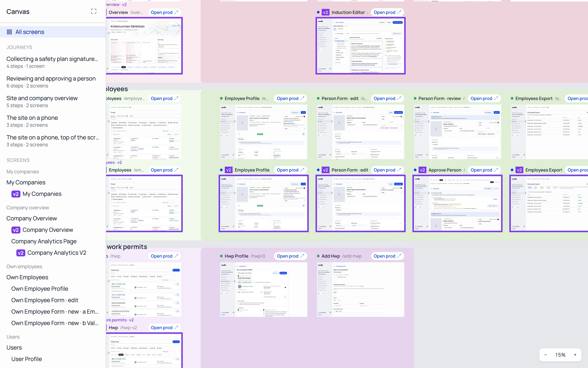
Task: Select Company Analytics Page in sidebar
Action: [x=44, y=241]
